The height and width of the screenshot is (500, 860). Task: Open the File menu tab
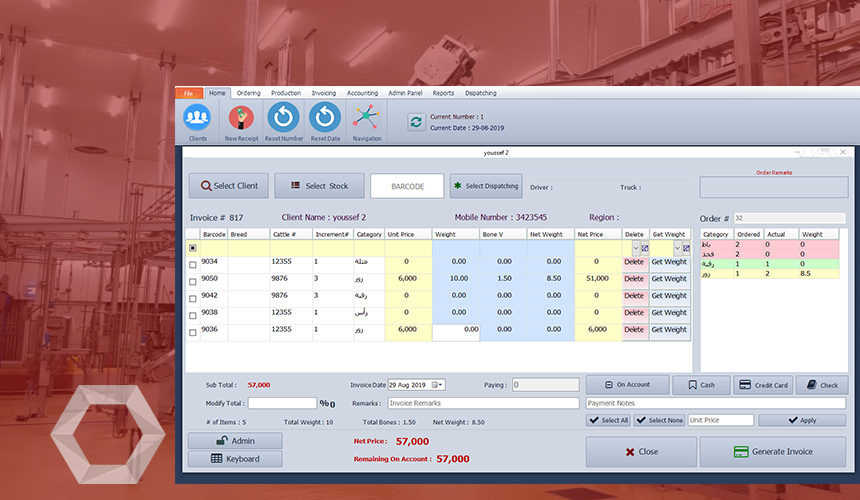[x=189, y=93]
